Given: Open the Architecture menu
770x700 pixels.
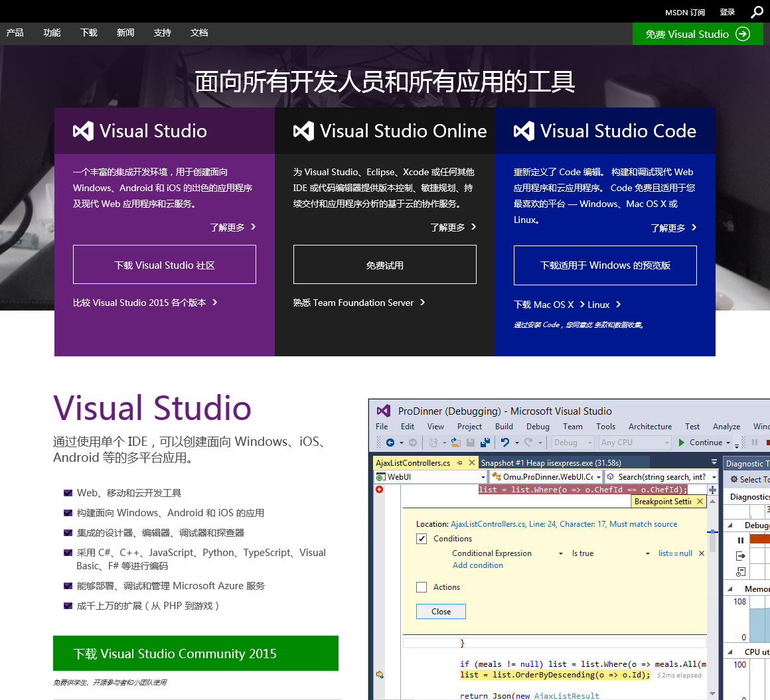Looking at the screenshot, I should point(650,427).
